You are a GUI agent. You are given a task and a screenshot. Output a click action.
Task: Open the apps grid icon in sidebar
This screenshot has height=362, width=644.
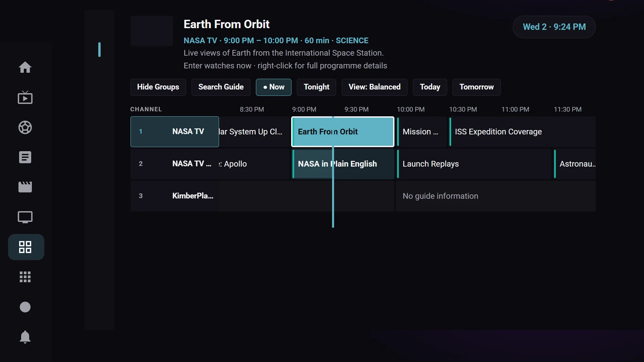click(25, 277)
